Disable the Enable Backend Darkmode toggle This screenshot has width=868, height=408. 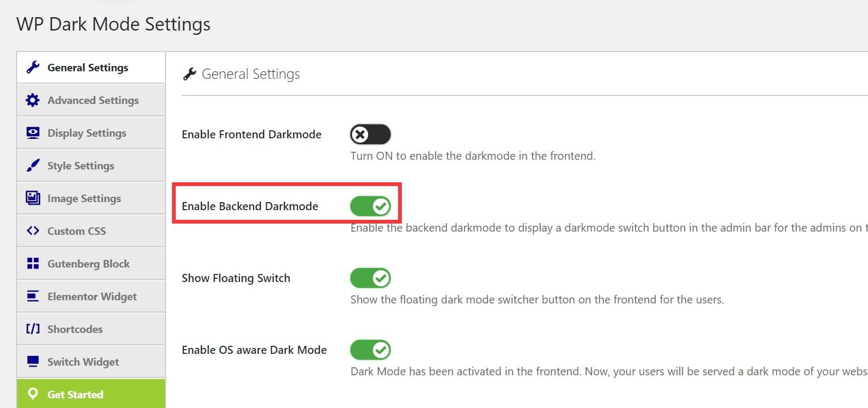tap(370, 206)
